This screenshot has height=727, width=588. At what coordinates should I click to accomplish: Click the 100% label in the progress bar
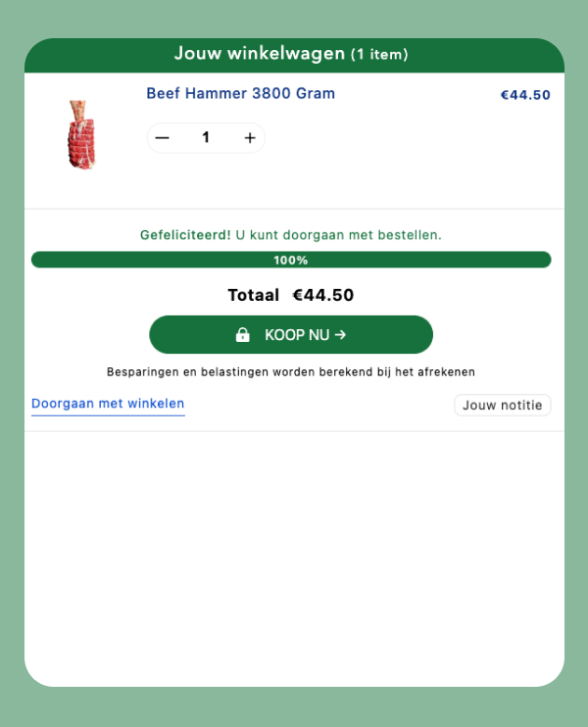tap(291, 260)
